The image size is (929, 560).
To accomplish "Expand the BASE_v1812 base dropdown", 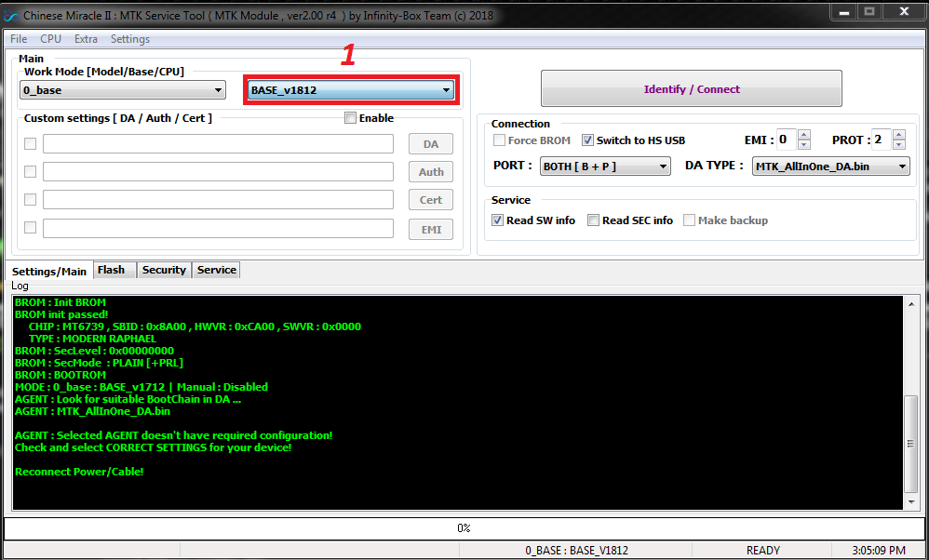I will tap(351, 90).
